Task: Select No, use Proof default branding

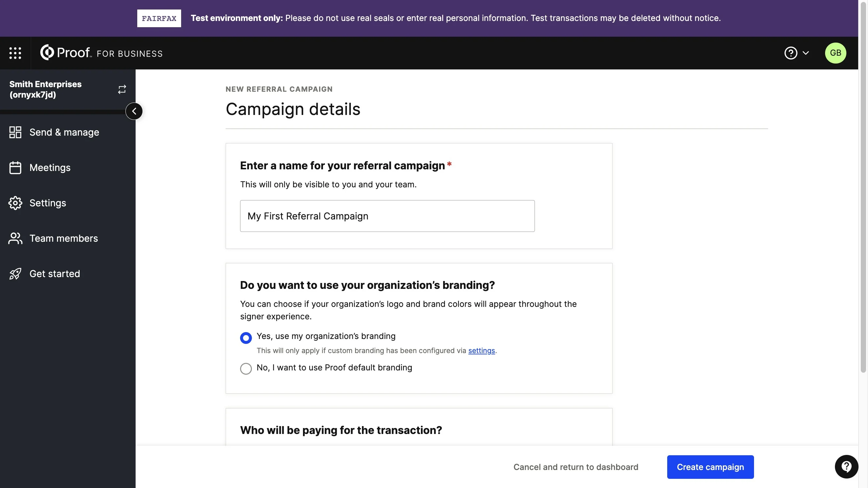Action: pyautogui.click(x=246, y=368)
